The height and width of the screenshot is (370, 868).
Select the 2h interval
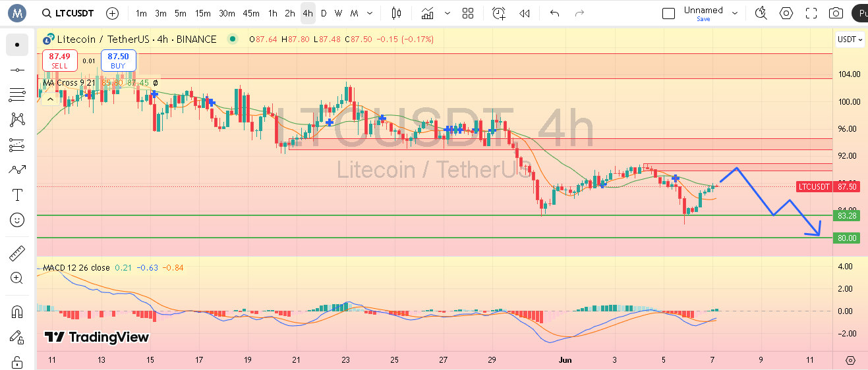tap(290, 13)
